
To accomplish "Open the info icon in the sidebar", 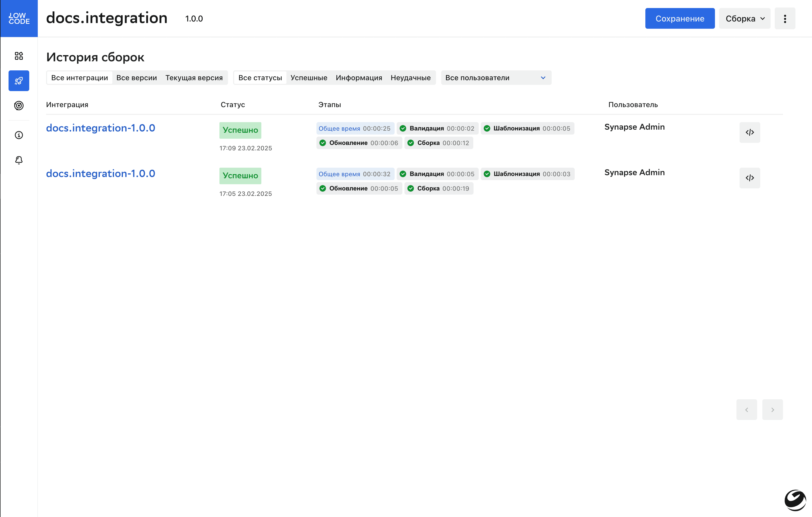I will (19, 135).
